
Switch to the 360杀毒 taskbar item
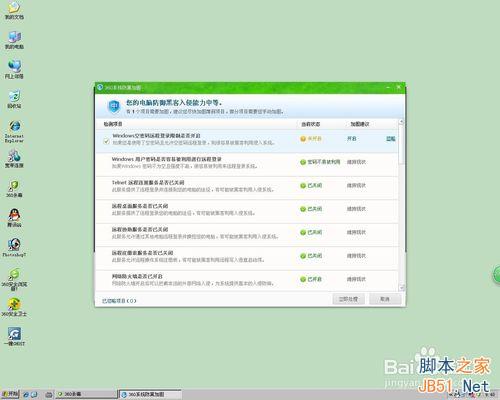tap(86, 394)
